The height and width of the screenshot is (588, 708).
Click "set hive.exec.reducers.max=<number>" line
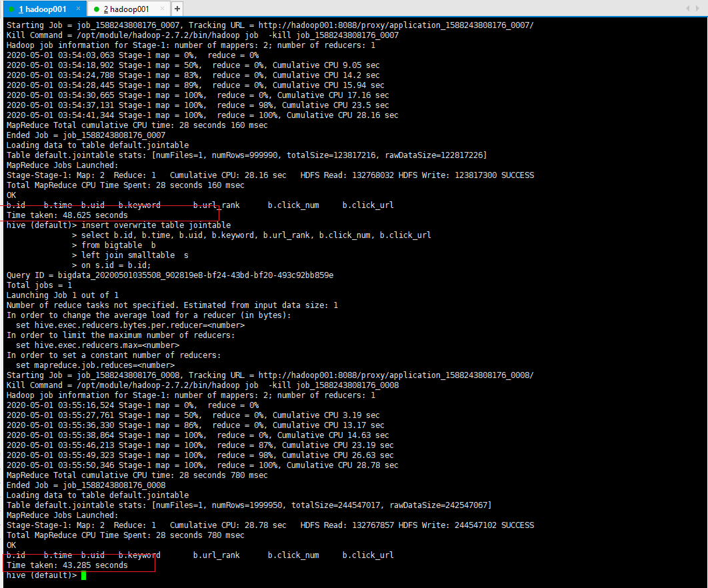click(97, 345)
